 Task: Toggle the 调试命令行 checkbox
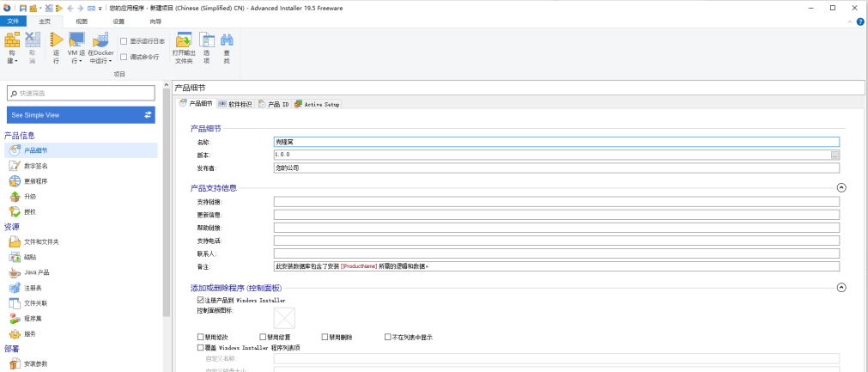pos(124,57)
